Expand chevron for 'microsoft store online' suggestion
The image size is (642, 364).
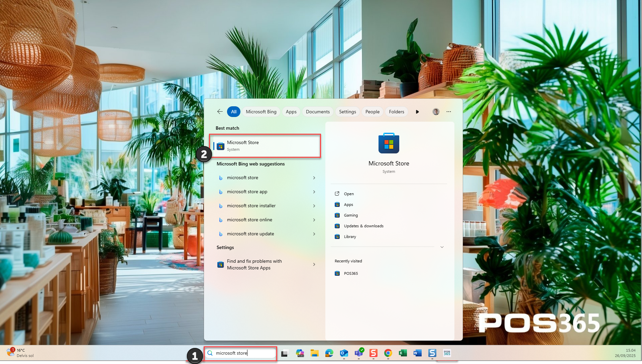tap(314, 220)
